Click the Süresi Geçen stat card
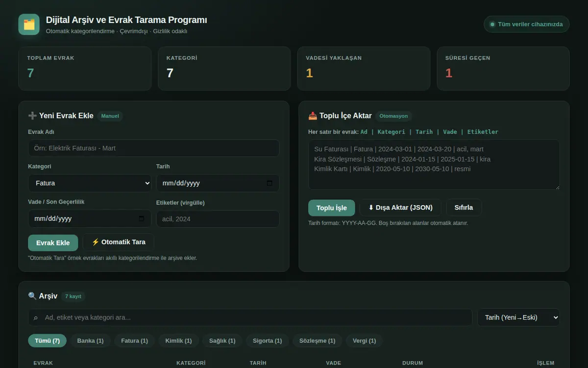 [503, 69]
